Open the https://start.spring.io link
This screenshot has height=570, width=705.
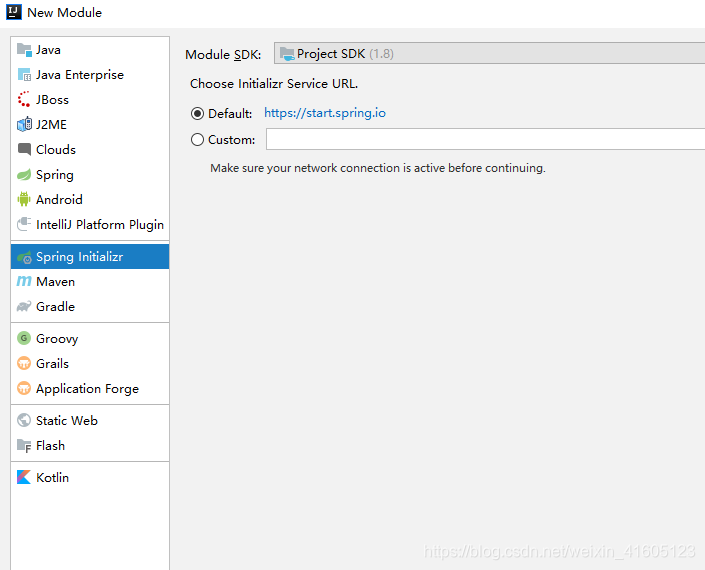[x=325, y=113]
